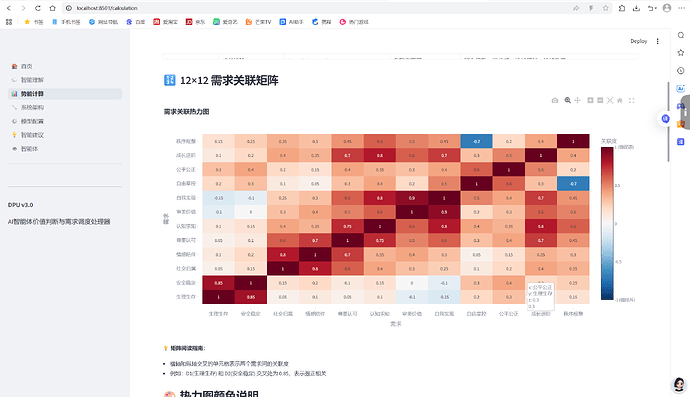The width and height of the screenshot is (690, 397).
Task: Bookmark this page with the star icon
Action: pyautogui.click(x=606, y=8)
